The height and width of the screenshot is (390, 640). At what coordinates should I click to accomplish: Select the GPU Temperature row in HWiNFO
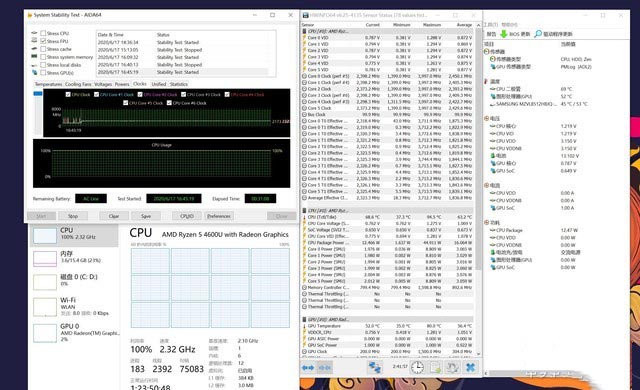(x=388, y=326)
